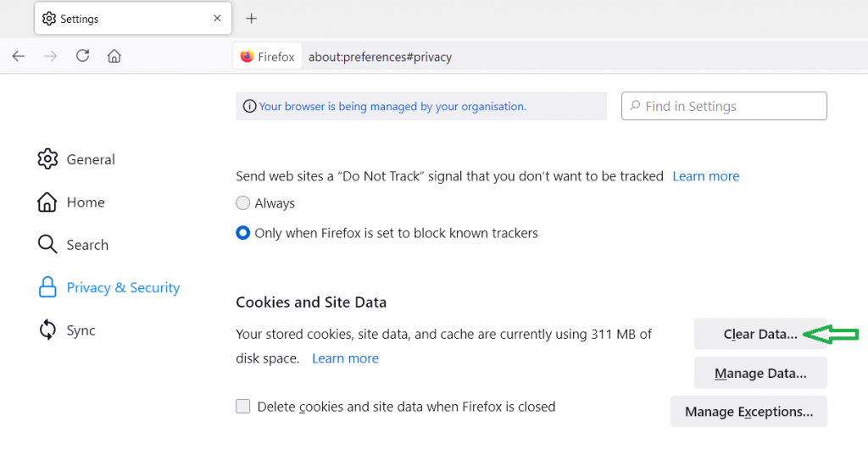Screen dimensions: 868x449
Task: Click the Sync arrows icon in the sidebar
Action: 47,330
